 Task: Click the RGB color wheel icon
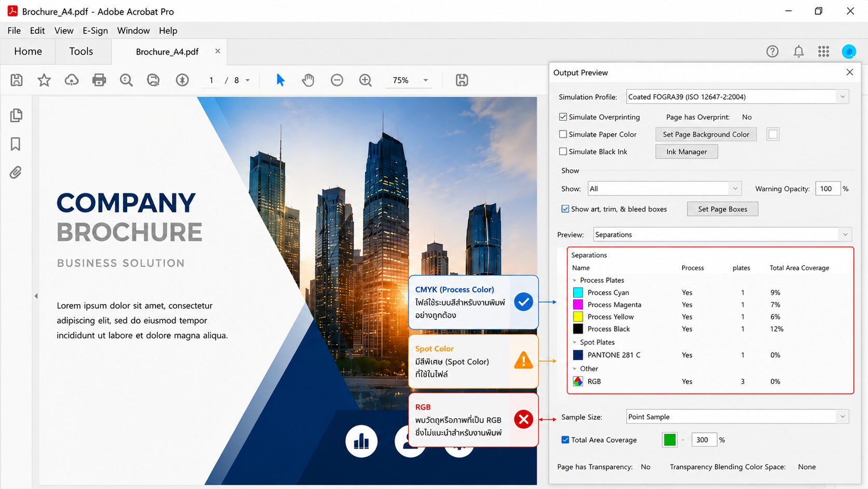point(578,381)
